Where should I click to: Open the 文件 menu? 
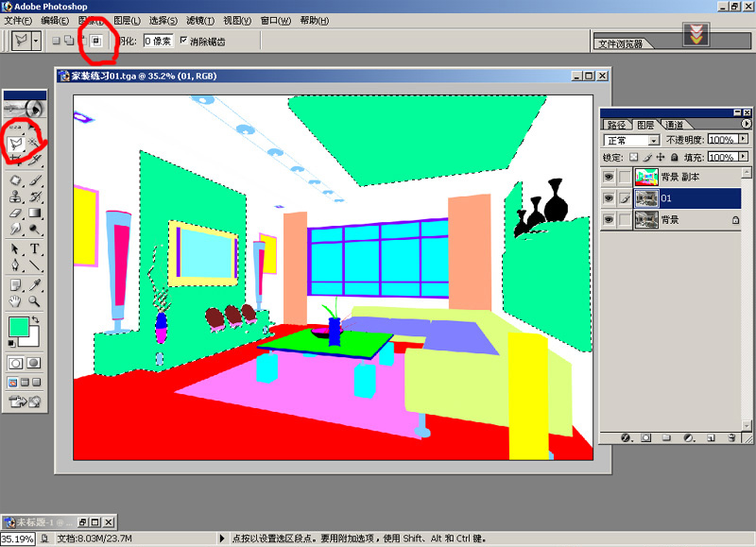(18, 21)
